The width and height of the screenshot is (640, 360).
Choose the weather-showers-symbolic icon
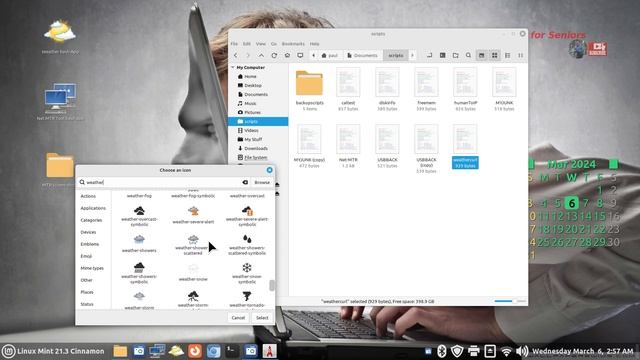pos(139,268)
